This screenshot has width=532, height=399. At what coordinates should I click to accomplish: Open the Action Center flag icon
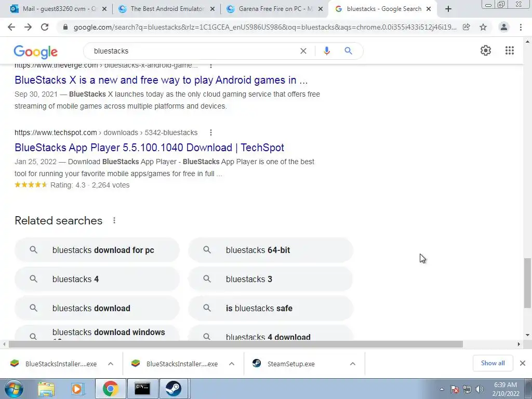coord(455,389)
